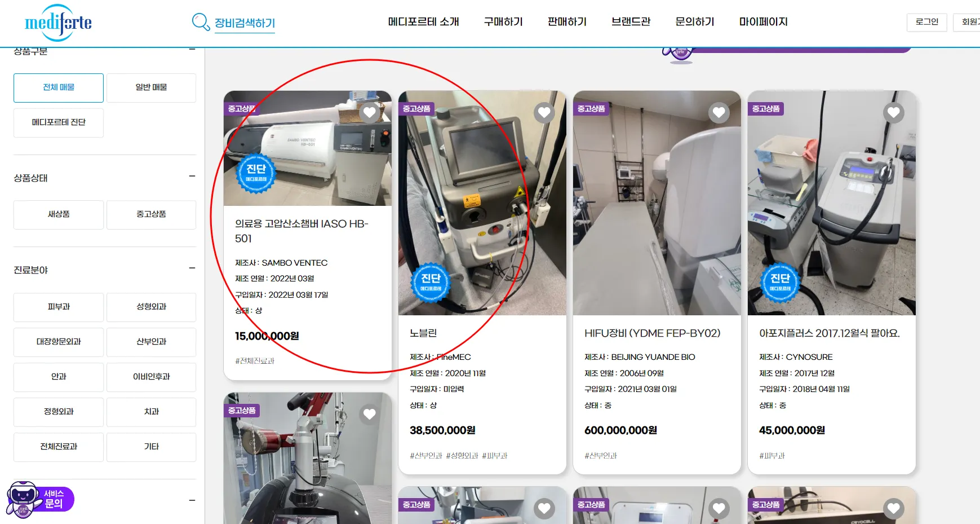
Task: Click the #산부인과 hashtag under HIFU장비
Action: click(x=601, y=456)
